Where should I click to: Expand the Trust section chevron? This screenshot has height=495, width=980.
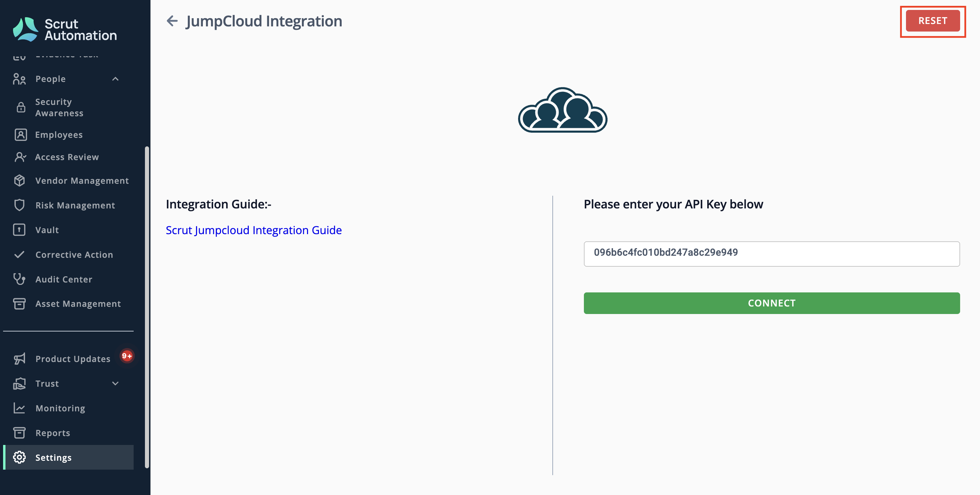(116, 384)
